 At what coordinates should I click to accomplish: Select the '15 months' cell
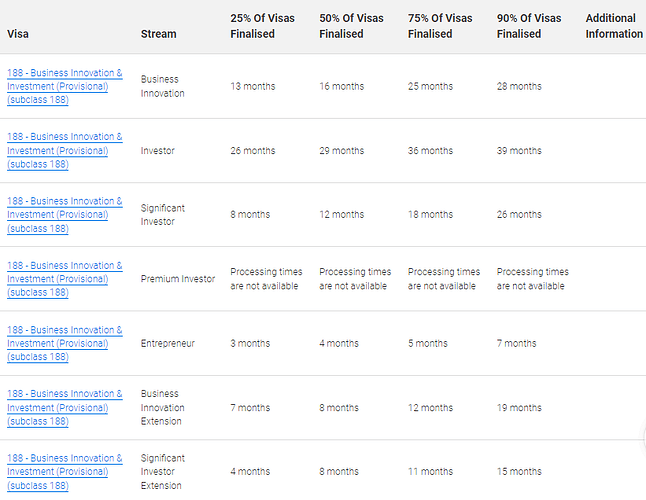[519, 472]
